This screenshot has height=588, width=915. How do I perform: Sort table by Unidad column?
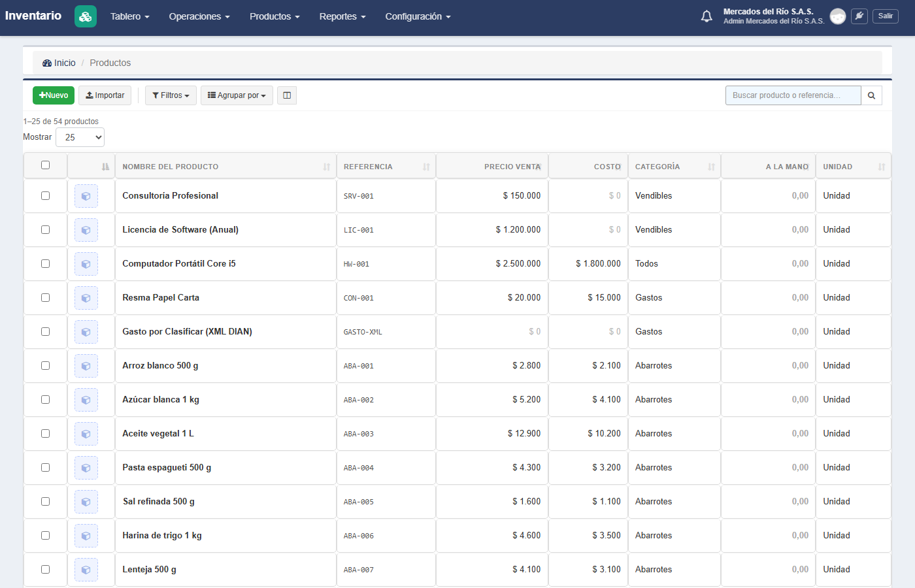pyautogui.click(x=854, y=167)
